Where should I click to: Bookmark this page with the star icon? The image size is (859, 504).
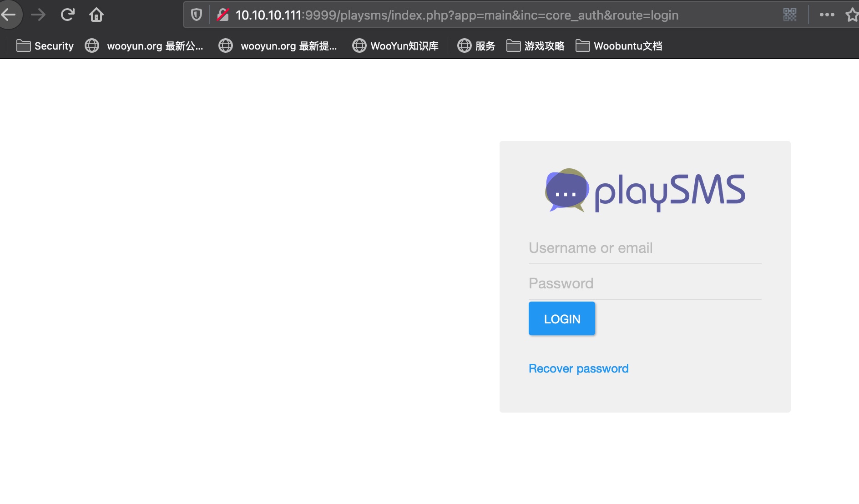point(852,15)
